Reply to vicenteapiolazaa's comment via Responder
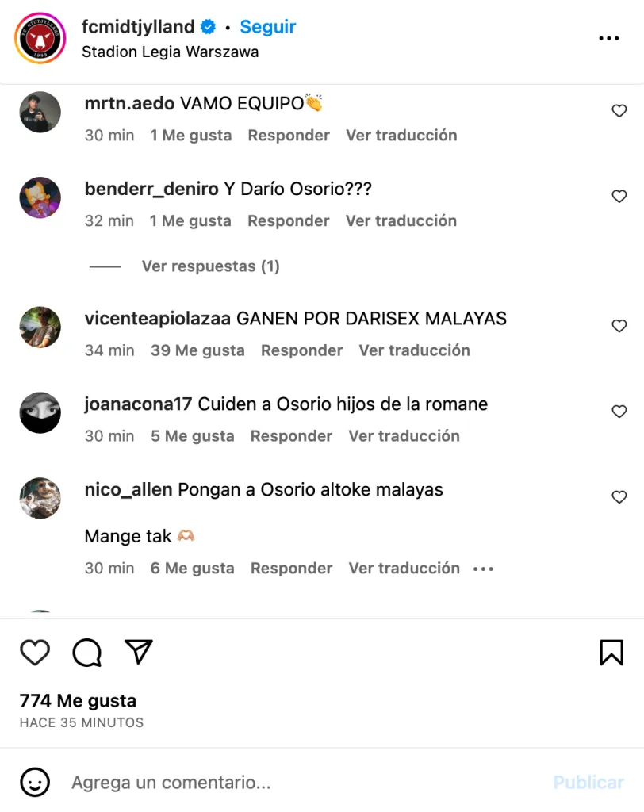The height and width of the screenshot is (812, 644). pos(301,350)
